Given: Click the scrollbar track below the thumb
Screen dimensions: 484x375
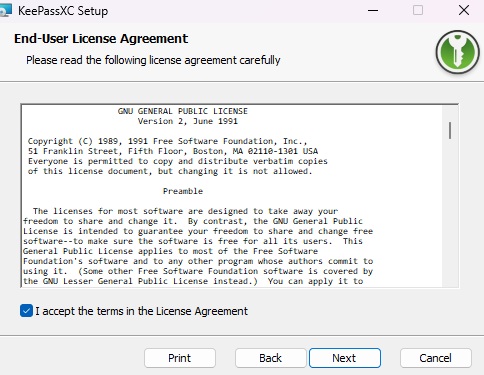Looking at the screenshot, I should [x=450, y=213].
